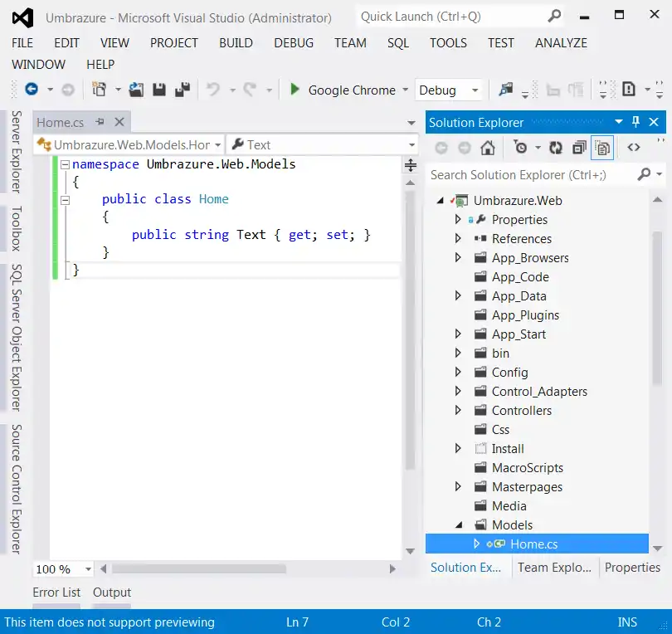
Task: Start debugging with the green play icon
Action: coord(295,90)
